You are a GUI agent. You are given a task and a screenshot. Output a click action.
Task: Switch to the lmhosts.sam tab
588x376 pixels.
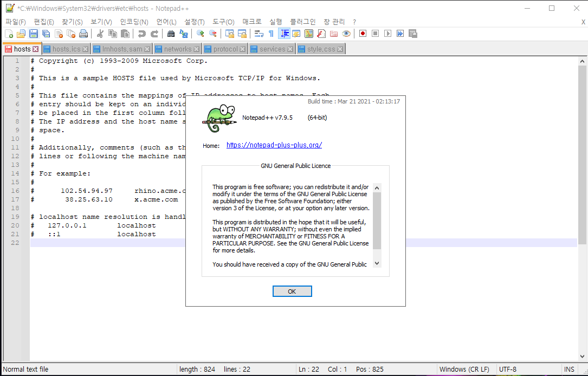122,49
